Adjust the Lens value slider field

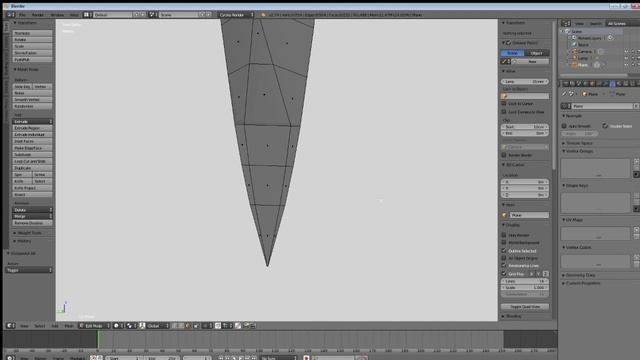[x=525, y=82]
